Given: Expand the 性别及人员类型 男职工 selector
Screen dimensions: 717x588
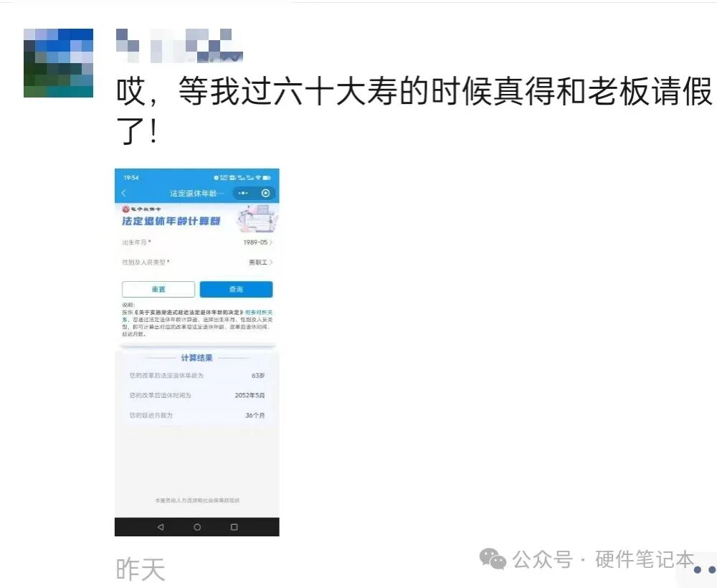Looking at the screenshot, I should point(197,262).
